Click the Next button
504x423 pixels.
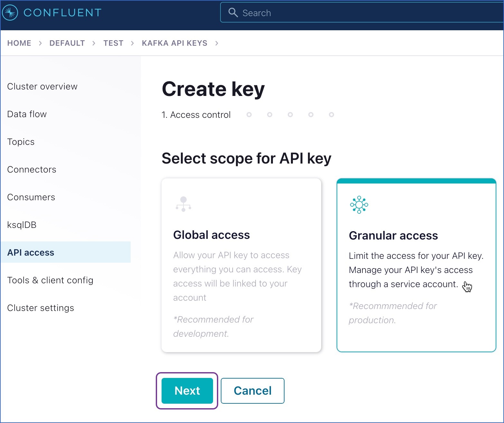tap(187, 390)
